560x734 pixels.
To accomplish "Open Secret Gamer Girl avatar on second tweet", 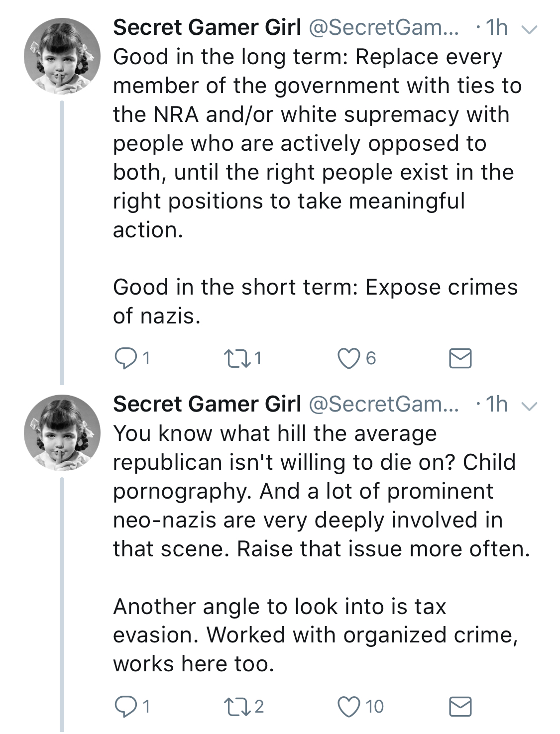I will [62, 433].
